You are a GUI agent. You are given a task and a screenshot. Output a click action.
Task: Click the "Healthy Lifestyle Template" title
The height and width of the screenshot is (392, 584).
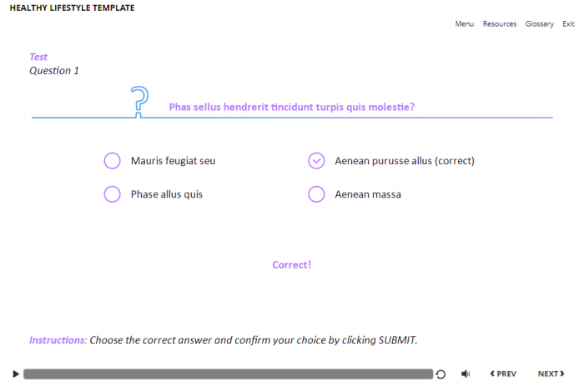(72, 8)
